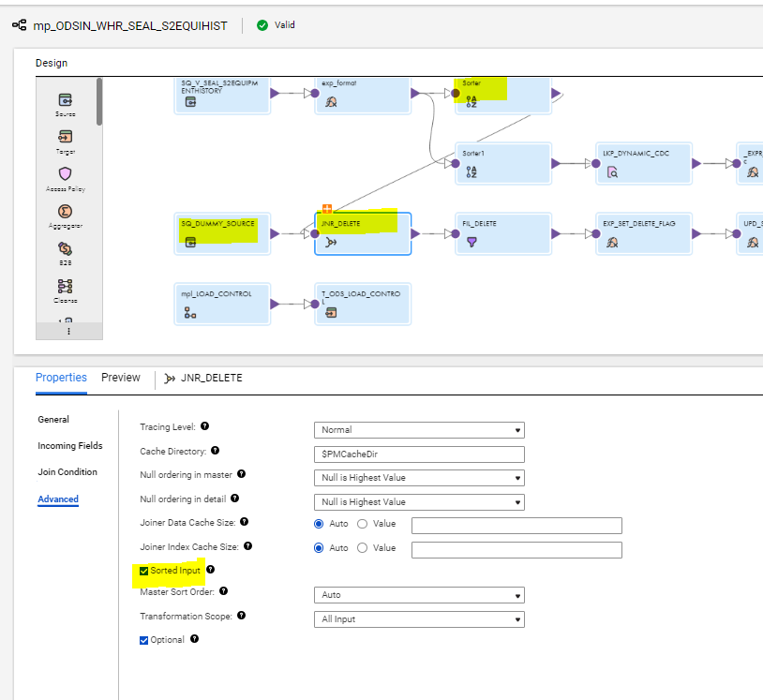Show help for Tracing Level
This screenshot has width=763, height=700.
[205, 426]
